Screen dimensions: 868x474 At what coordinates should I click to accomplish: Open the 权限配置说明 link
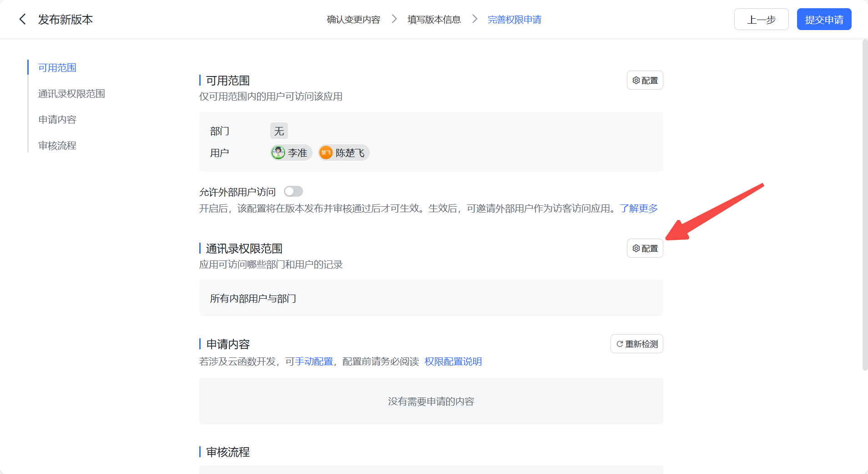pyautogui.click(x=453, y=362)
